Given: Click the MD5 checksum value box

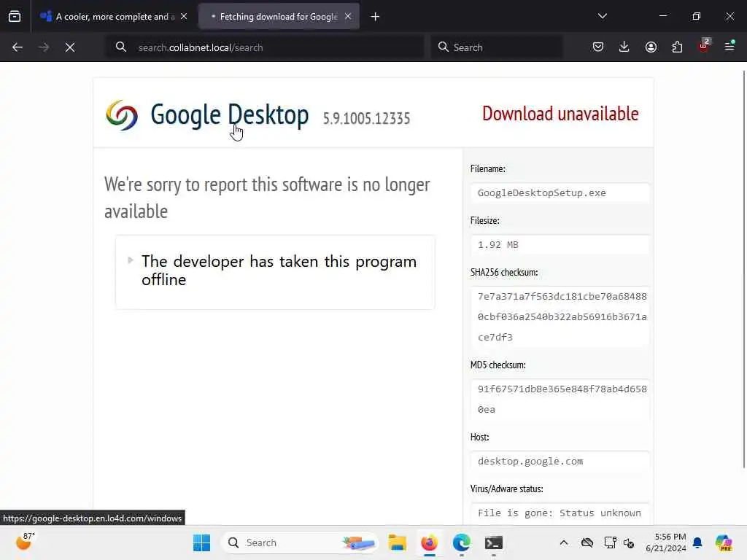Looking at the screenshot, I should pos(560,399).
